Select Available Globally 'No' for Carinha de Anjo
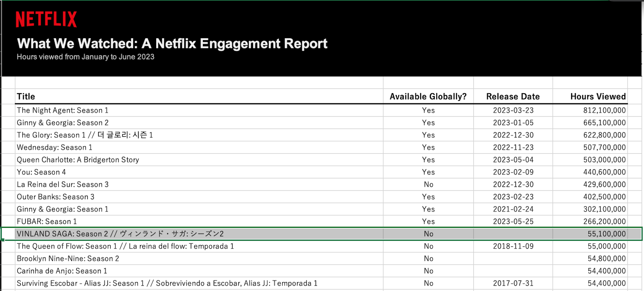Image resolution: width=644 pixels, height=291 pixels. [428, 271]
